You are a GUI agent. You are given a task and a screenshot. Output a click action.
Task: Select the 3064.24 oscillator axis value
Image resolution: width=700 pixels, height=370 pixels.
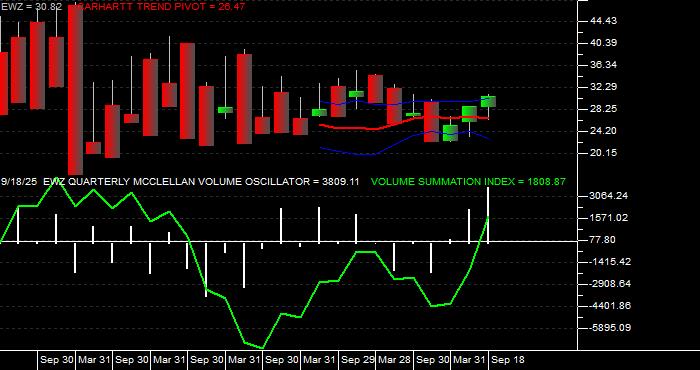pyautogui.click(x=608, y=196)
